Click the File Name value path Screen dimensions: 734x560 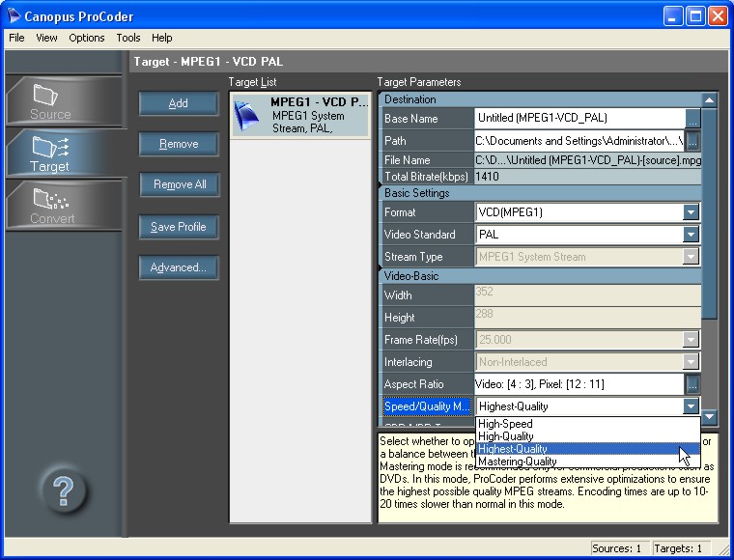click(x=588, y=160)
